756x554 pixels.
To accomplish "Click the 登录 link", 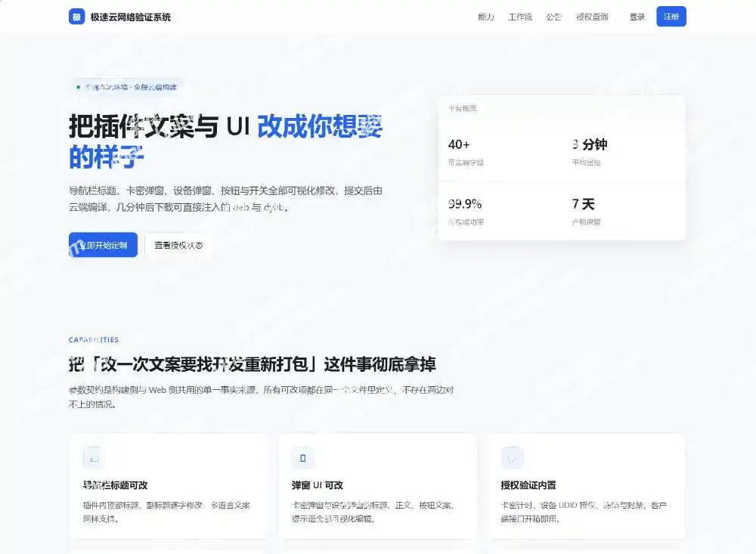I will [x=637, y=17].
